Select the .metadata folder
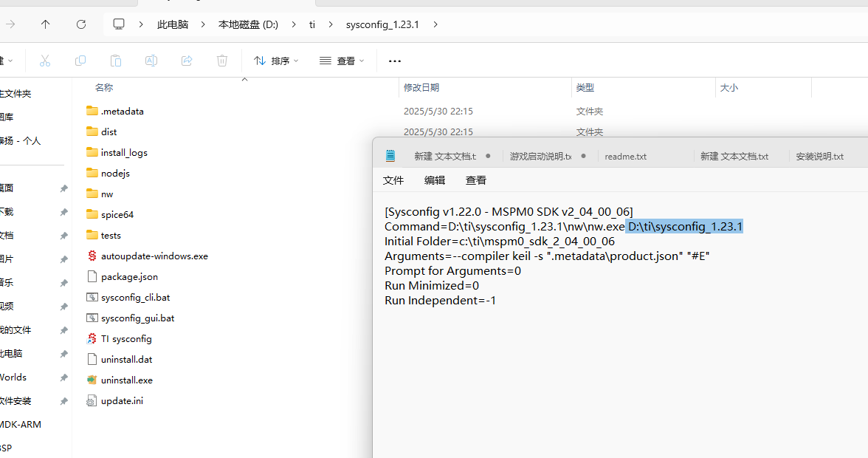Image resolution: width=868 pixels, height=458 pixels. tap(115, 112)
